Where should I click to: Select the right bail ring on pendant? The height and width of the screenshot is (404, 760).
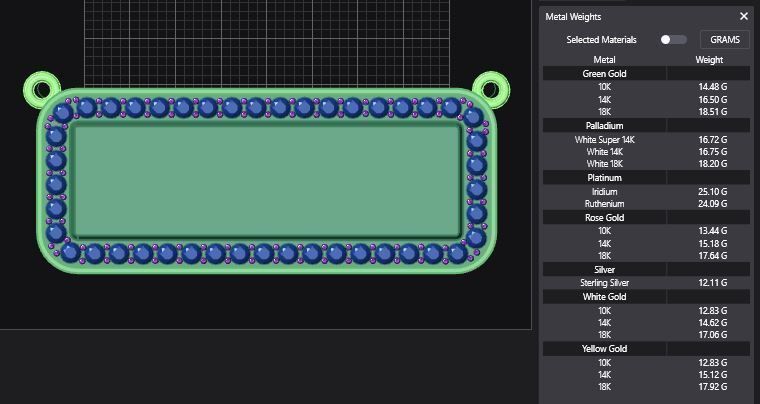pos(491,90)
